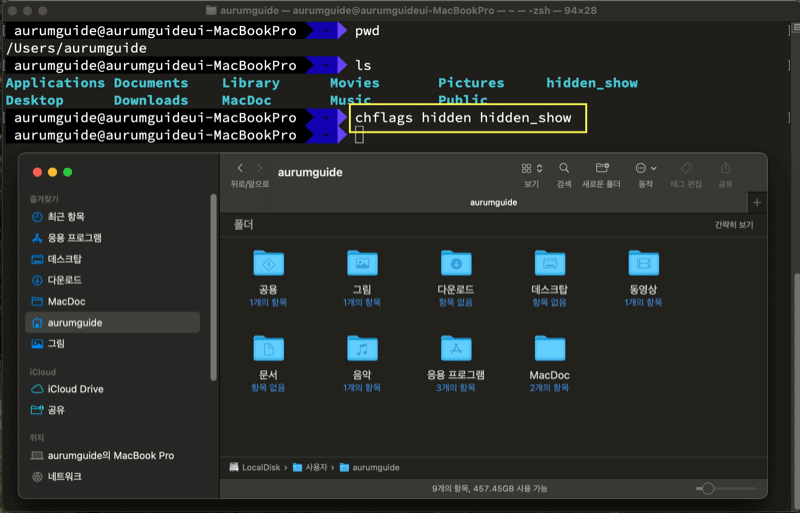
Task: Click aurumguide in the path bar
Action: tap(370, 468)
